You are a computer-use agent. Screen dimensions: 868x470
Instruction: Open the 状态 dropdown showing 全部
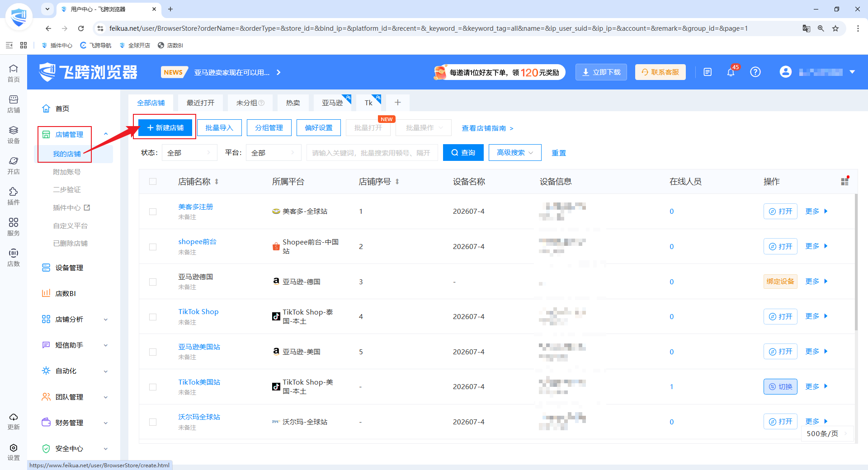pos(189,153)
